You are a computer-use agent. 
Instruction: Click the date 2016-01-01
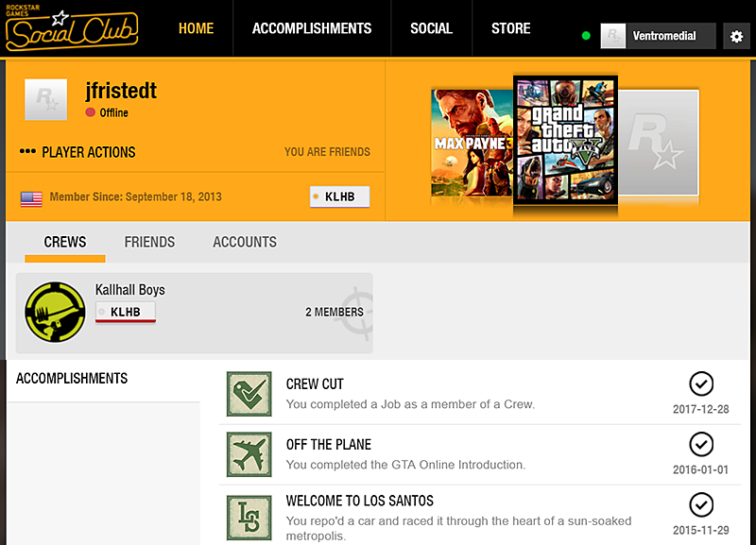click(x=701, y=469)
